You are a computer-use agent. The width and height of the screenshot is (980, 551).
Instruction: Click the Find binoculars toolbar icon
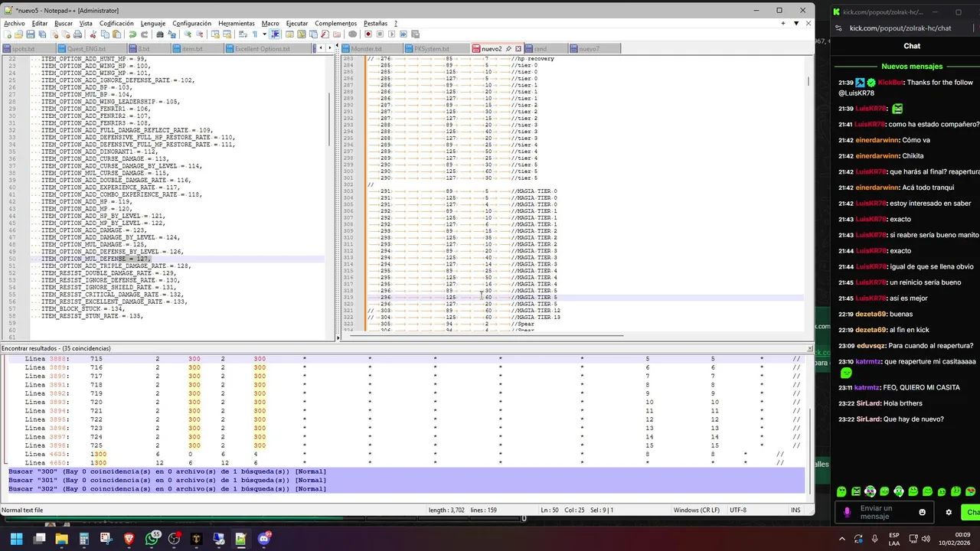[x=160, y=34]
